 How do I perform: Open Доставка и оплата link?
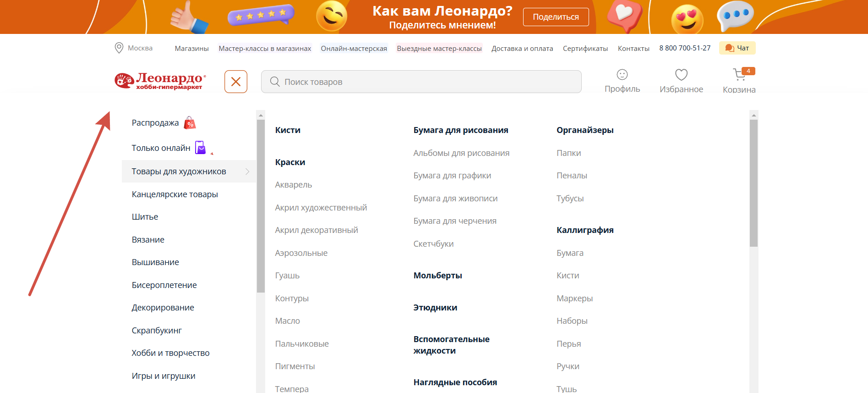(522, 49)
